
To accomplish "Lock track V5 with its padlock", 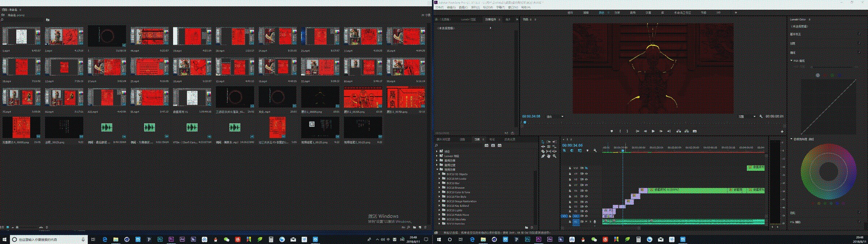I will [x=570, y=196].
